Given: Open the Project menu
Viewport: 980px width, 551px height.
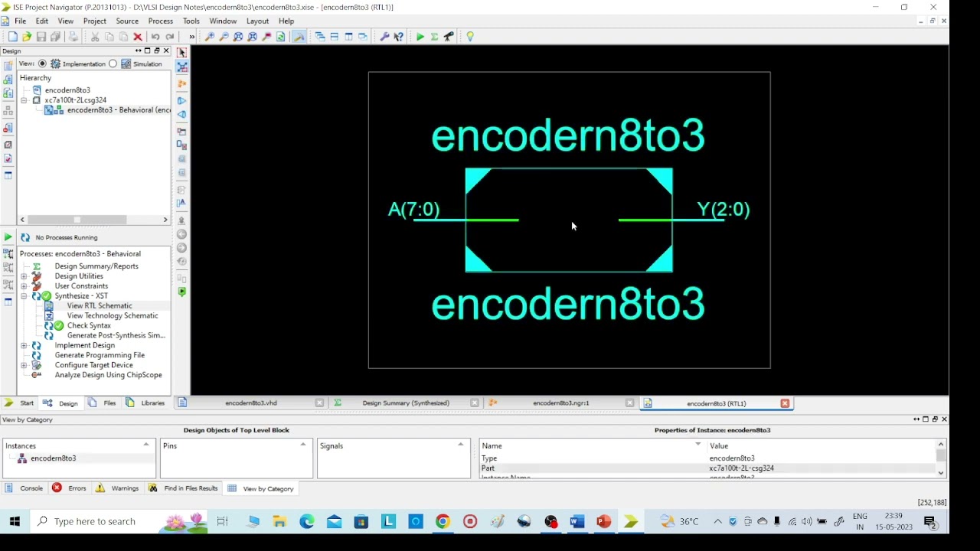Looking at the screenshot, I should [x=95, y=21].
